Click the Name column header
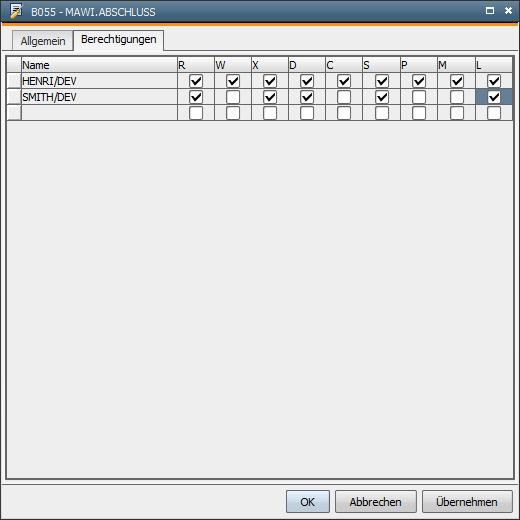 point(99,65)
